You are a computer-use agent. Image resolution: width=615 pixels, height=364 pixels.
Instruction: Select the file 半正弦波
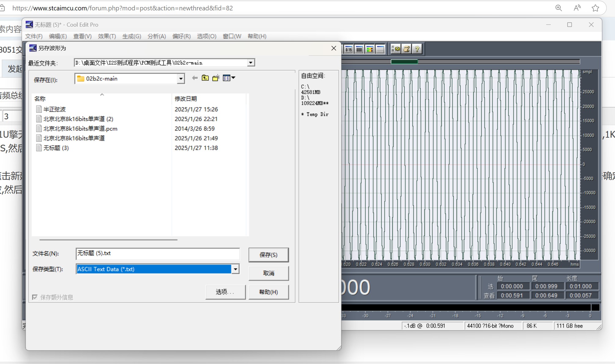(x=54, y=109)
